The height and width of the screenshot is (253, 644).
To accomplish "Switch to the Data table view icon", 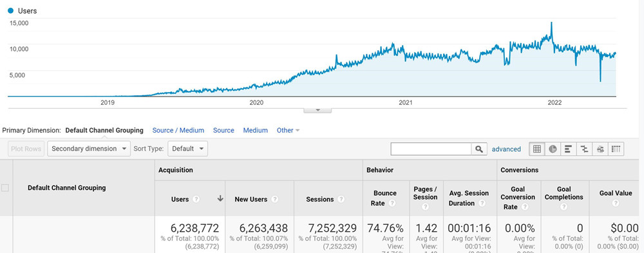I will (x=537, y=149).
